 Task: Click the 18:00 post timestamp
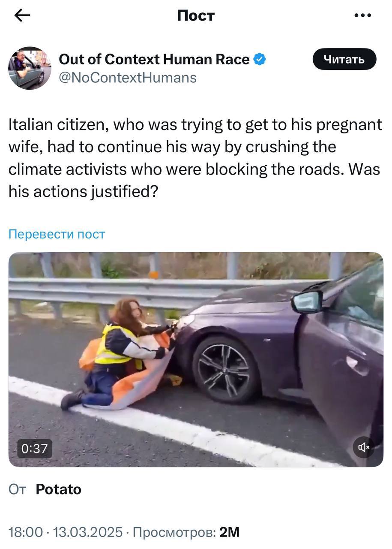[x=26, y=532]
